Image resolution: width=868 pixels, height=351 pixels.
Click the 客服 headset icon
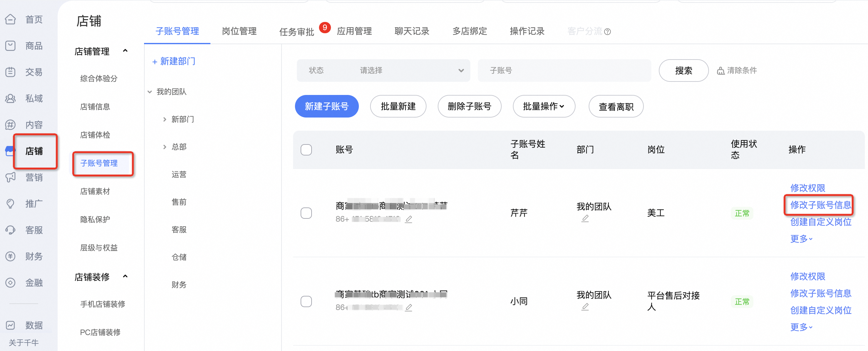[x=10, y=230]
